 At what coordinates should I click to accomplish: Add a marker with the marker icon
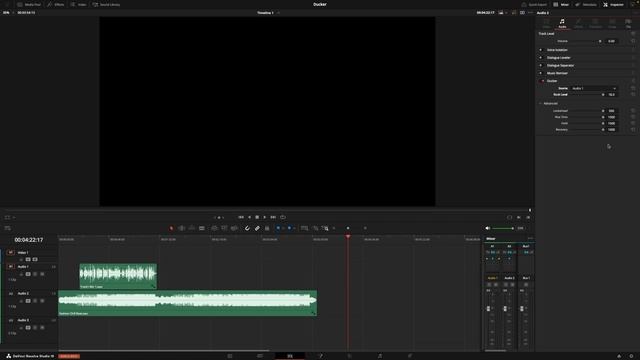289,228
